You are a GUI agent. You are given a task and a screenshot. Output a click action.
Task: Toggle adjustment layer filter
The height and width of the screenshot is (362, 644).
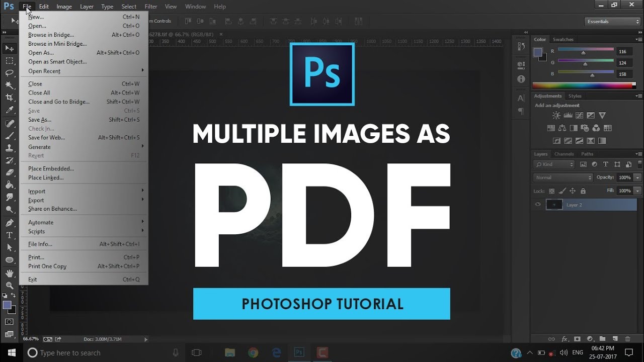click(594, 164)
